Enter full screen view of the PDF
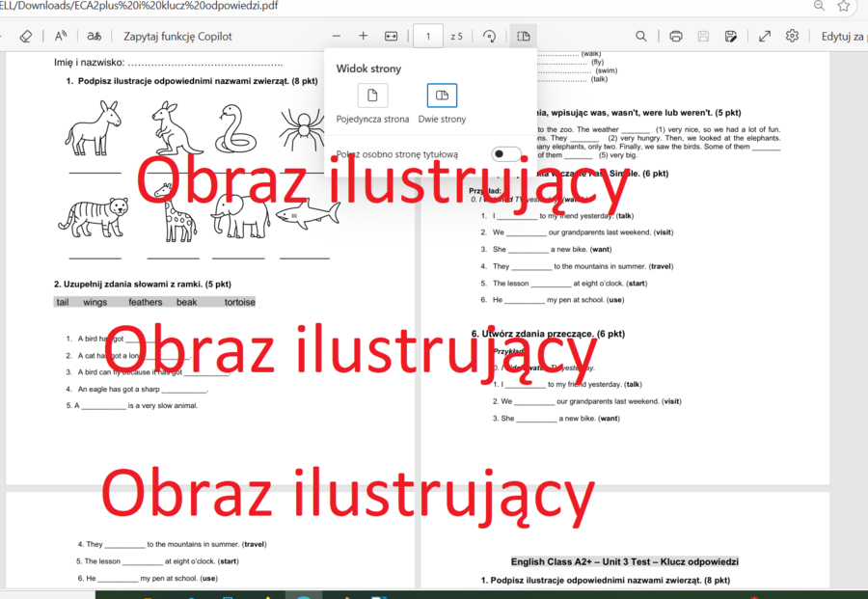Screen dimensions: 868x599 click(764, 36)
